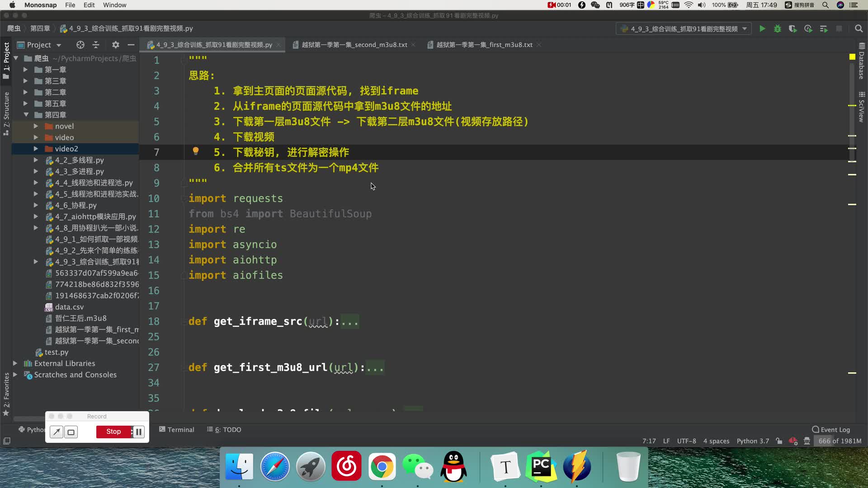
Task: Click the Spotlight search icon in menu bar
Action: coord(826,5)
